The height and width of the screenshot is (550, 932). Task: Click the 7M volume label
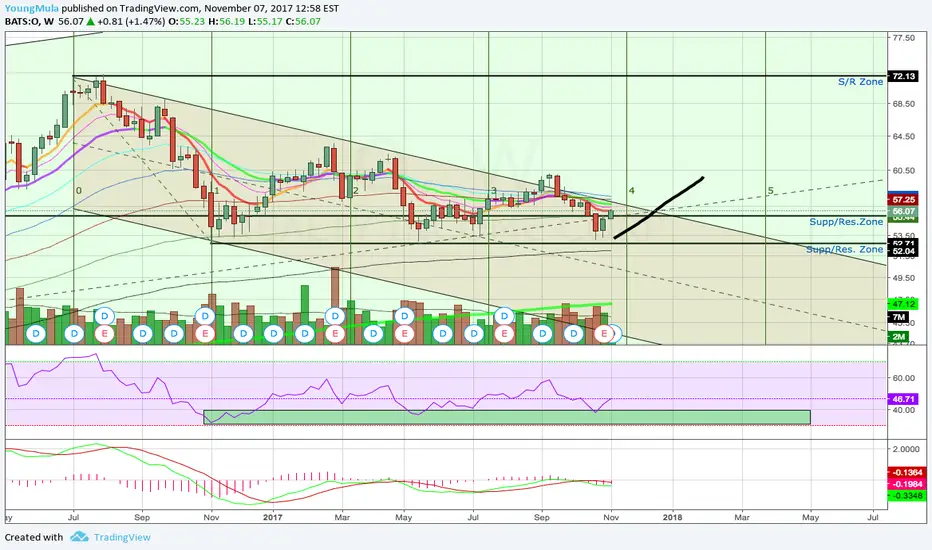[898, 318]
